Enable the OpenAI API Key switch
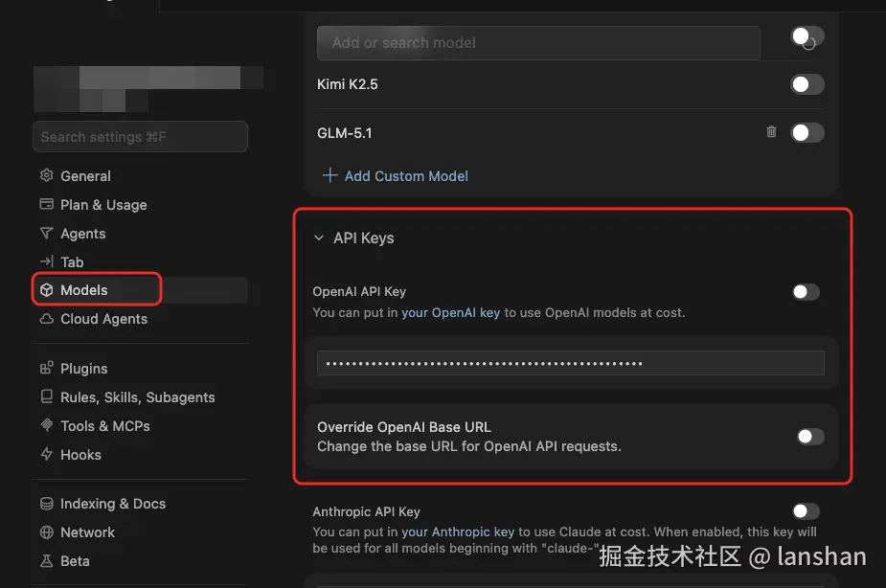The image size is (886, 588). pos(806,292)
